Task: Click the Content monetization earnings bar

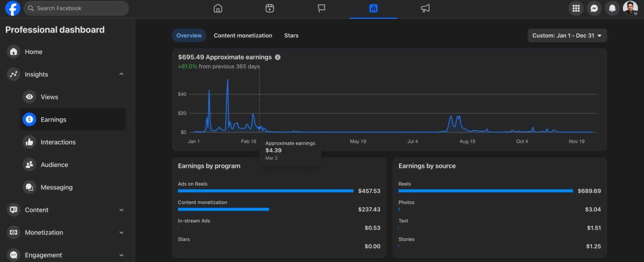Action: pos(223,209)
